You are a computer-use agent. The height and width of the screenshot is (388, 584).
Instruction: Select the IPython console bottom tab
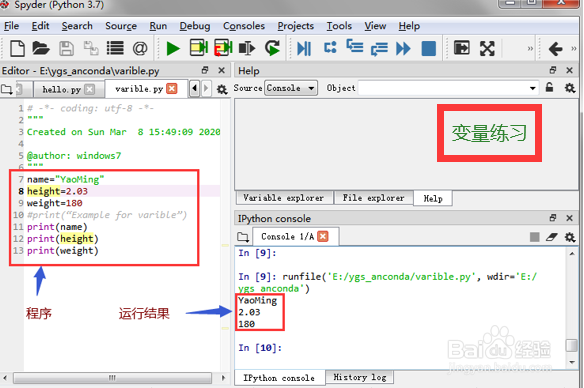coord(279,378)
